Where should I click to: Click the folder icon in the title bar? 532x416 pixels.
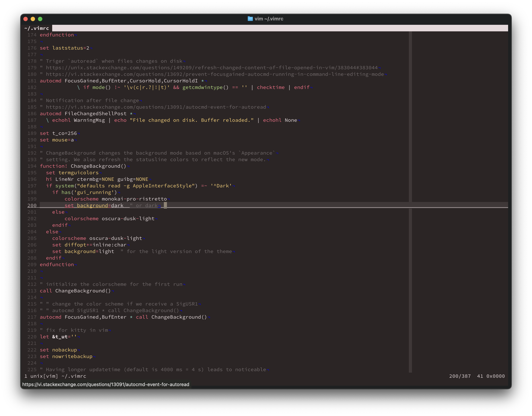pyautogui.click(x=250, y=19)
